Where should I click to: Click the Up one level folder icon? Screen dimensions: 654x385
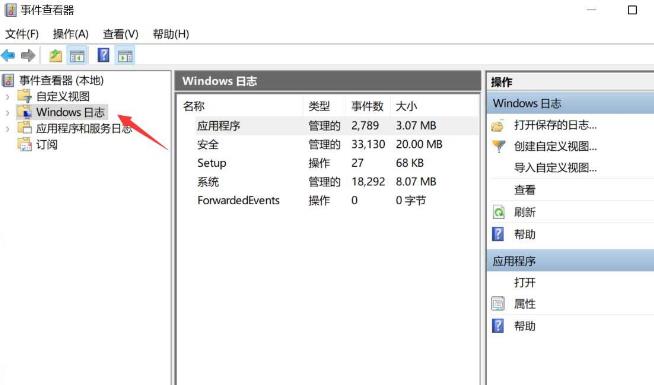click(55, 55)
